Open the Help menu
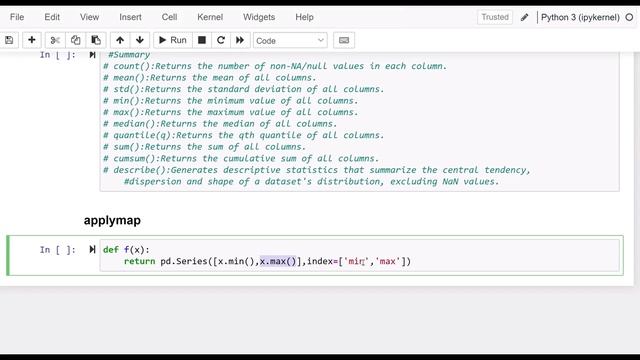The width and height of the screenshot is (640, 360). (304, 17)
